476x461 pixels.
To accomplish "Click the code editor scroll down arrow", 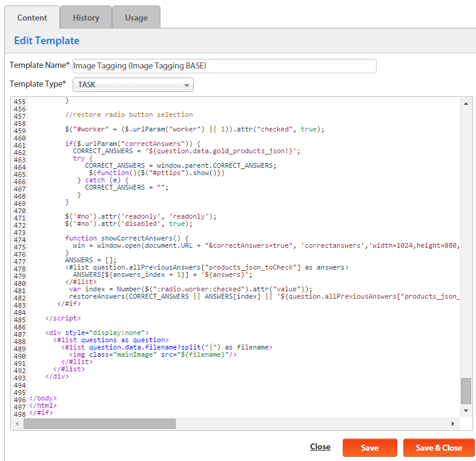I will (x=466, y=411).
